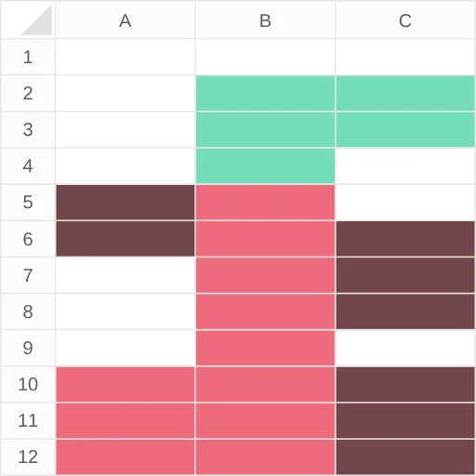Click dark maroon cell C12
This screenshot has width=476, height=476.
coord(405,456)
